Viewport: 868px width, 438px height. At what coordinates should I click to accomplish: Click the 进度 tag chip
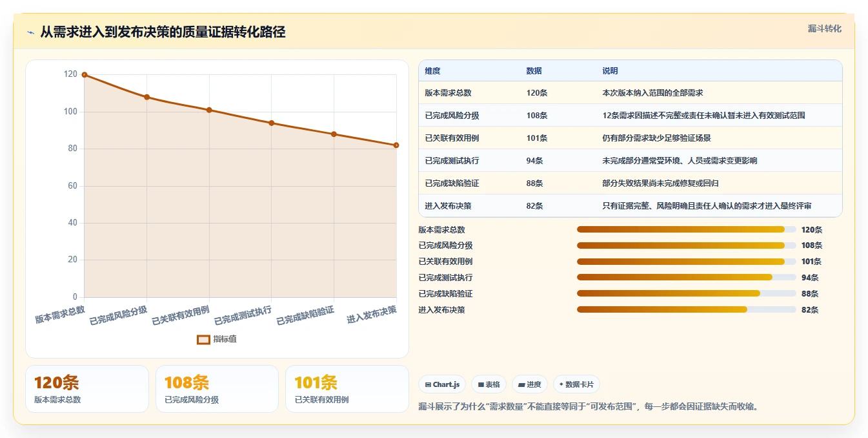tap(529, 384)
